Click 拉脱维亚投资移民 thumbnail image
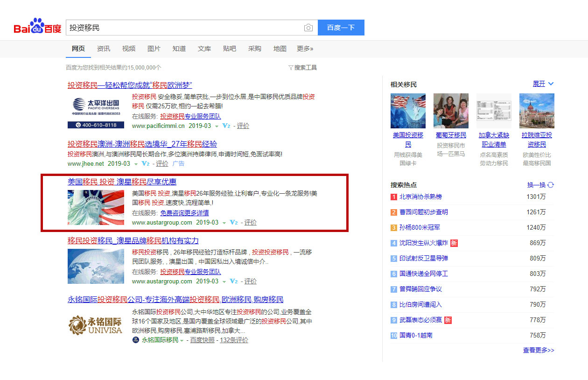Viewport: 588px width, 380px height. [x=537, y=111]
